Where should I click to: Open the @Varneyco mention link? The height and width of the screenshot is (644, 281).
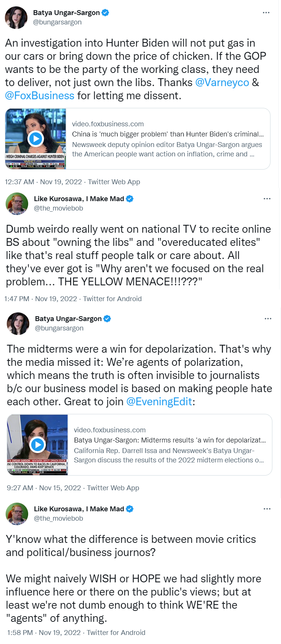(x=222, y=82)
